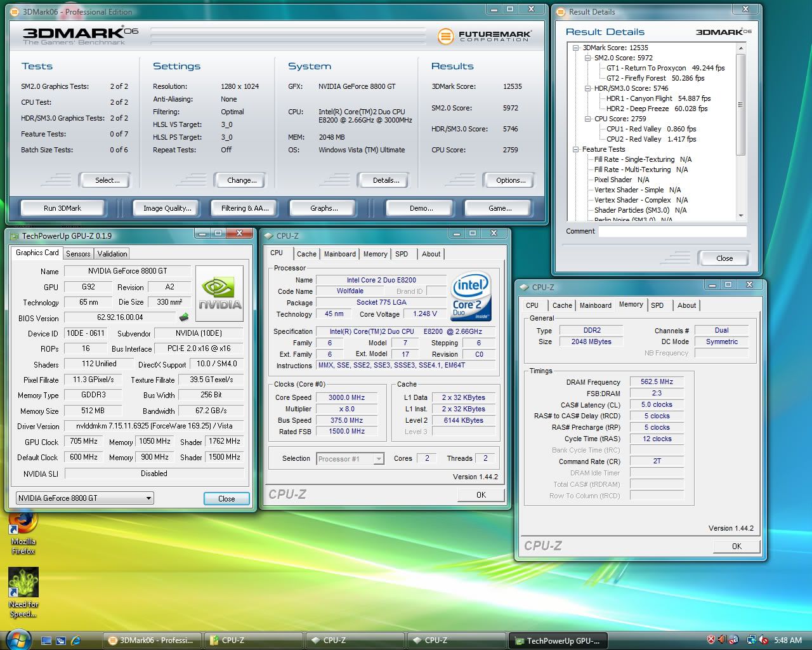
Task: Collapse the CPU Score tree node
Action: tap(587, 119)
